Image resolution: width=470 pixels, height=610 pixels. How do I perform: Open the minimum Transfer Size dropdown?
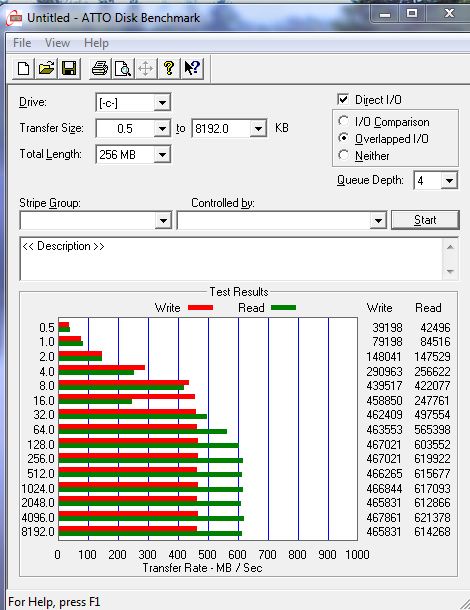pyautogui.click(x=162, y=129)
